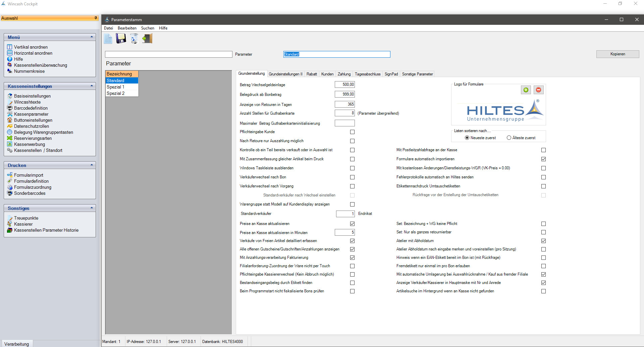Remove the form logo with red minus
The image size is (644, 347).
[x=538, y=90]
